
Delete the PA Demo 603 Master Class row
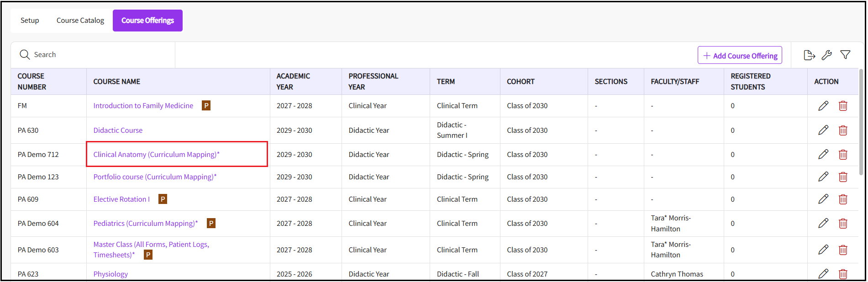[x=843, y=250]
